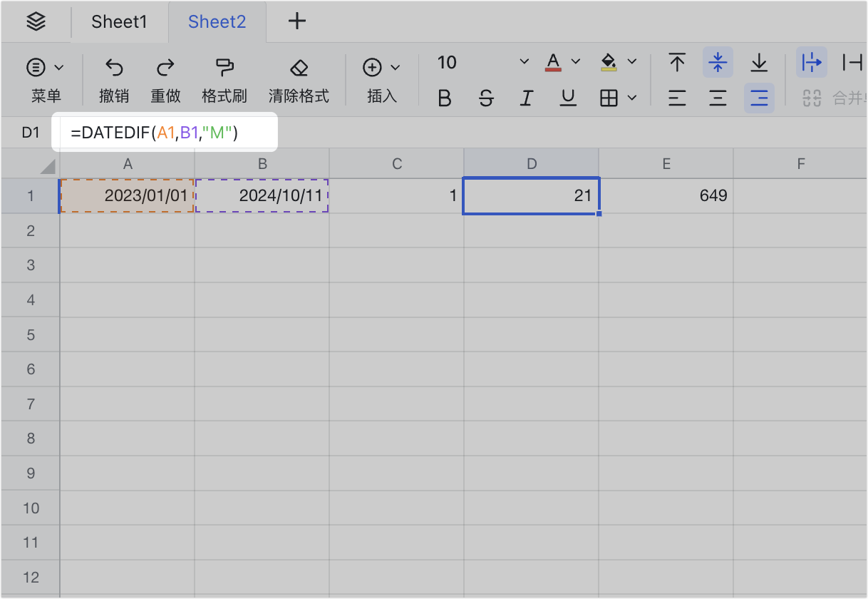Toggle strikethrough formatting
This screenshot has height=599, width=868.
pyautogui.click(x=486, y=98)
